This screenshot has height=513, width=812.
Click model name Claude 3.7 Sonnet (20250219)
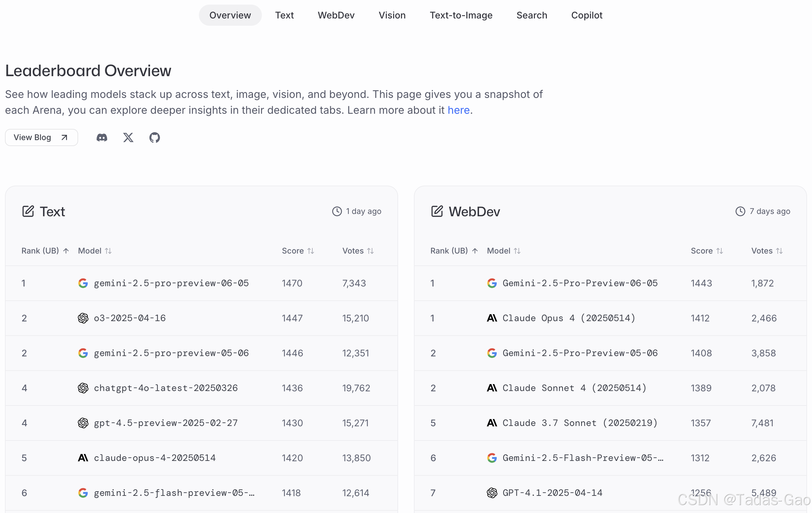pos(580,423)
